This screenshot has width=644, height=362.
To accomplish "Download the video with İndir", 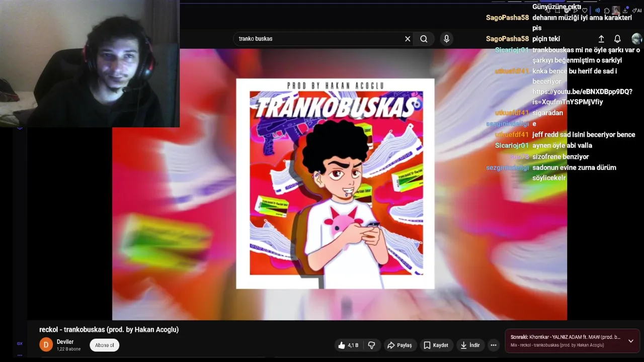I will pos(470,345).
